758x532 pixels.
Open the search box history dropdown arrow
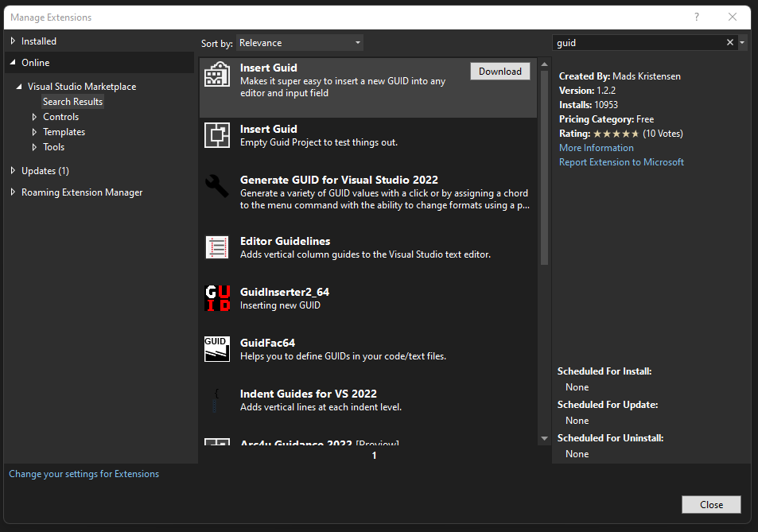pos(742,42)
